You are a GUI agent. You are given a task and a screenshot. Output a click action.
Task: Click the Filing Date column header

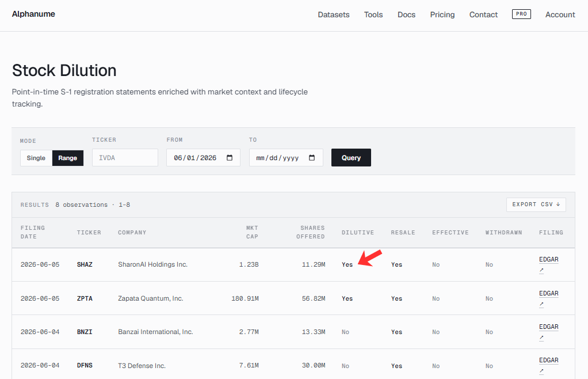[x=33, y=232]
